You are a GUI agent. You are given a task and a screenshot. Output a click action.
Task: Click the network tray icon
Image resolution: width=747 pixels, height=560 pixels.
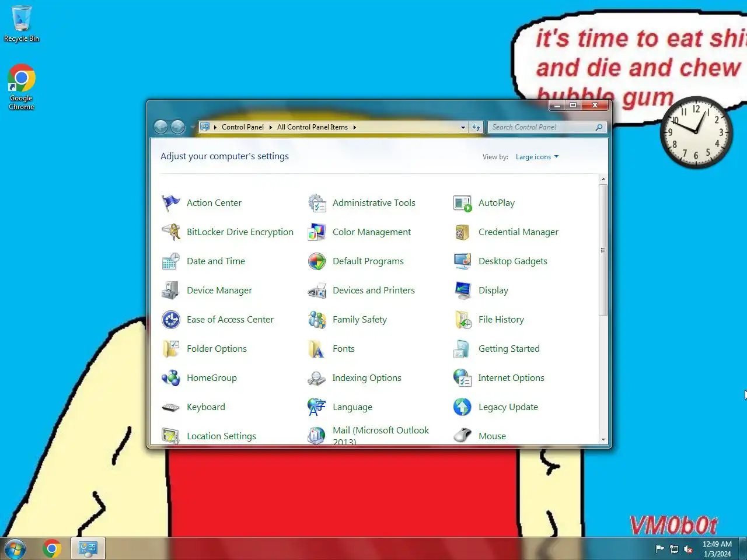pyautogui.click(x=674, y=549)
